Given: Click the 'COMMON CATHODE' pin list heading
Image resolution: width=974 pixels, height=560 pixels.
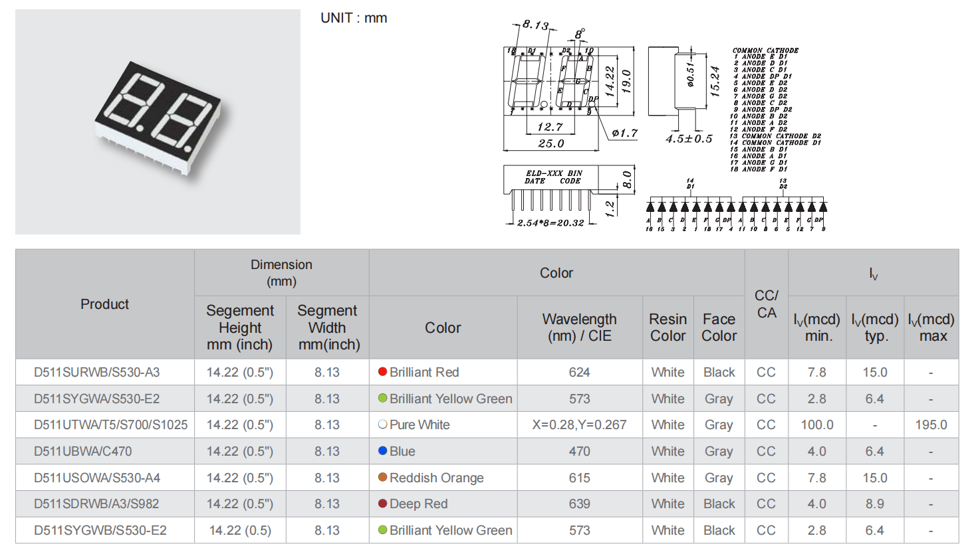Looking at the screenshot, I should [765, 50].
